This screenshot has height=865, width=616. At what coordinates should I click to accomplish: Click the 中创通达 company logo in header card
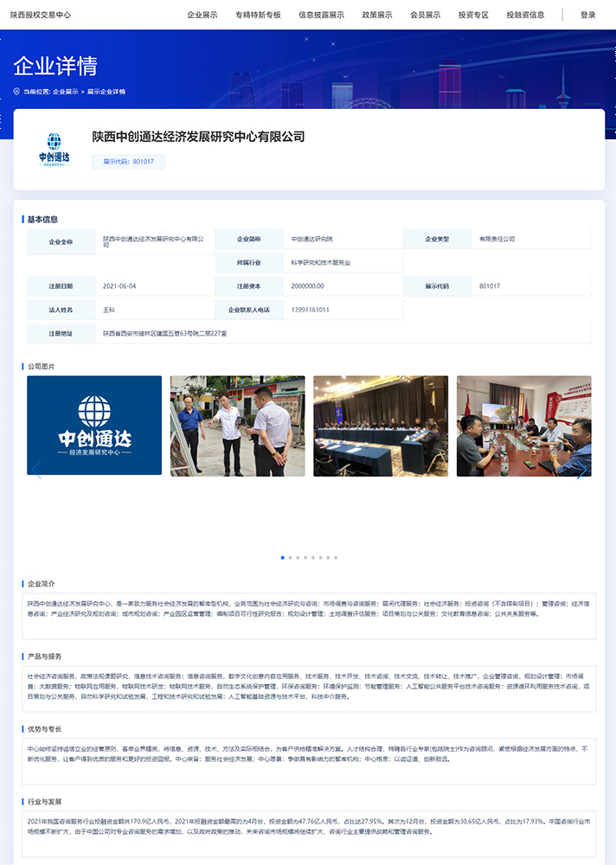coord(54,150)
